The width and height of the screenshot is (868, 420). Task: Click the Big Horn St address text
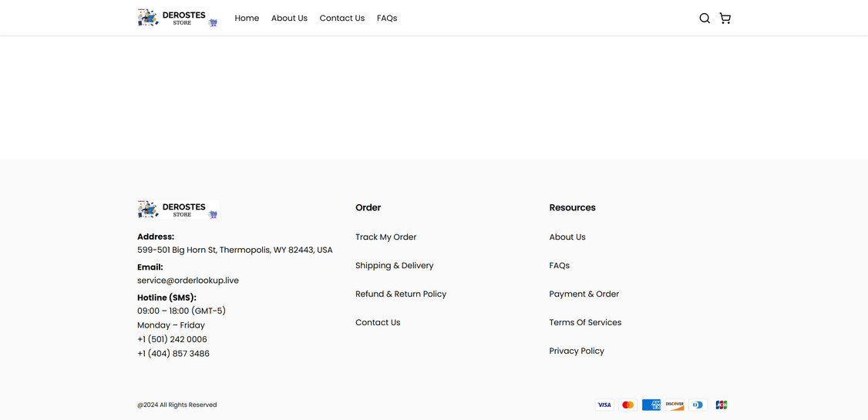click(234, 250)
